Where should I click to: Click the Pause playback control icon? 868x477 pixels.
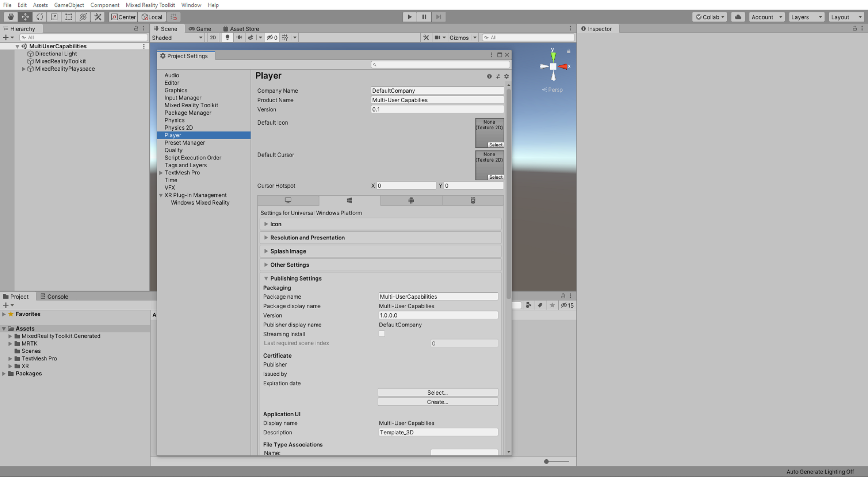coord(424,17)
